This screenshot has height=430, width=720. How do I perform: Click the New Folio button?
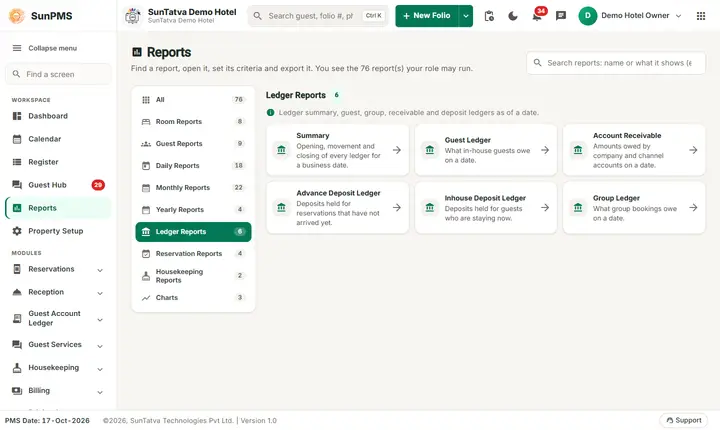(427, 16)
